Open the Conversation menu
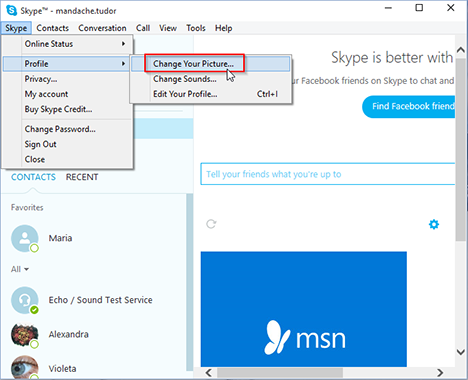This screenshot has height=380, width=468. [x=102, y=28]
